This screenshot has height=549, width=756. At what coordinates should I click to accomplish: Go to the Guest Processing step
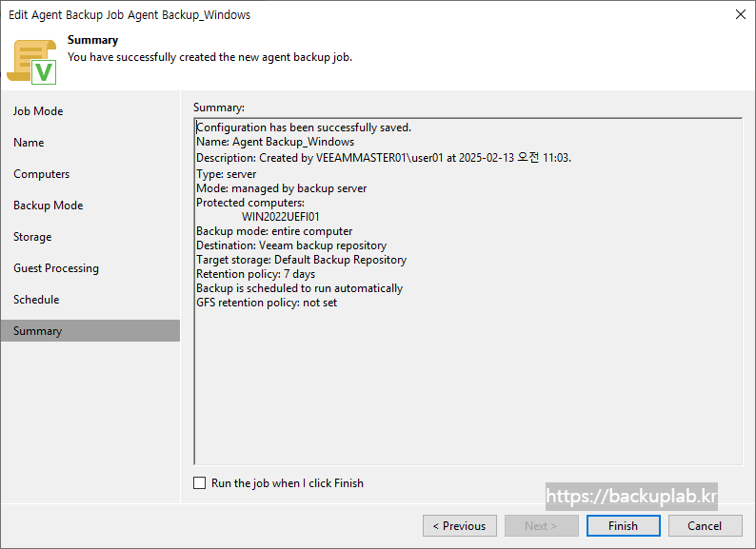[x=56, y=268]
